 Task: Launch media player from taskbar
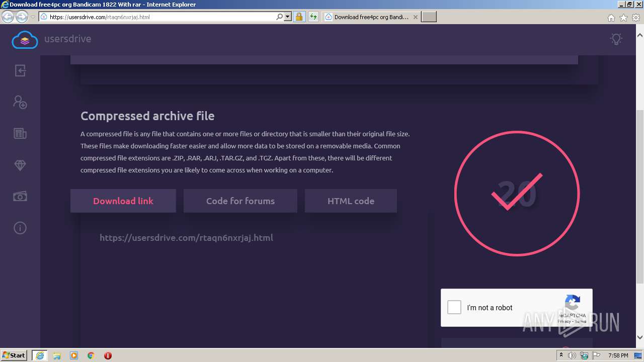coord(74,355)
